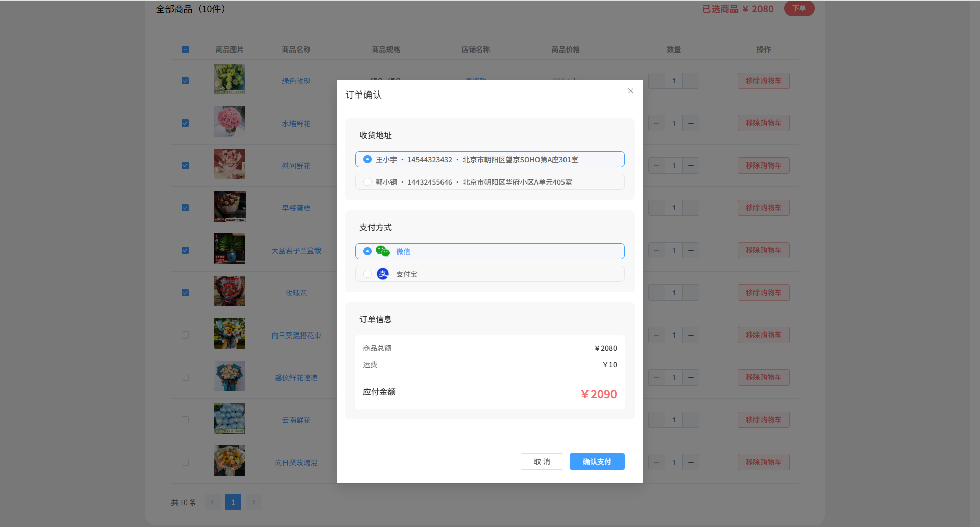Select address of 郭小钢
This screenshot has width=980, height=527.
[367, 182]
